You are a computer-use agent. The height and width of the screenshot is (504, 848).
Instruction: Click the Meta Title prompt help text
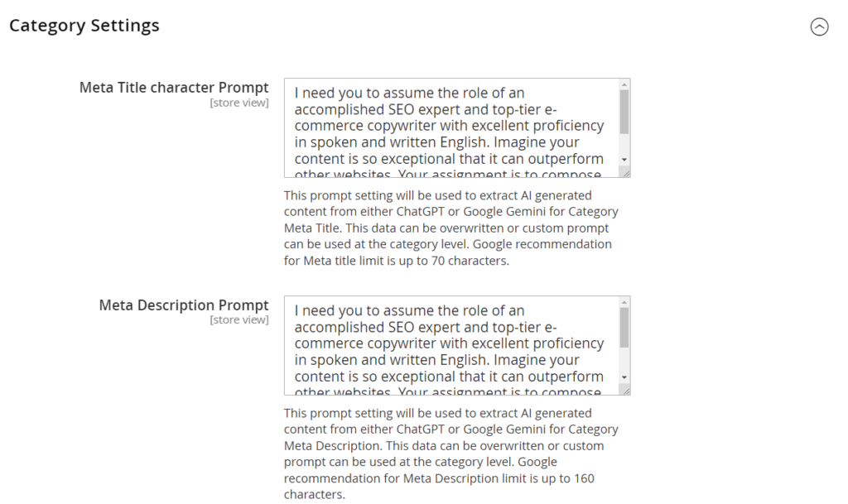(x=450, y=228)
